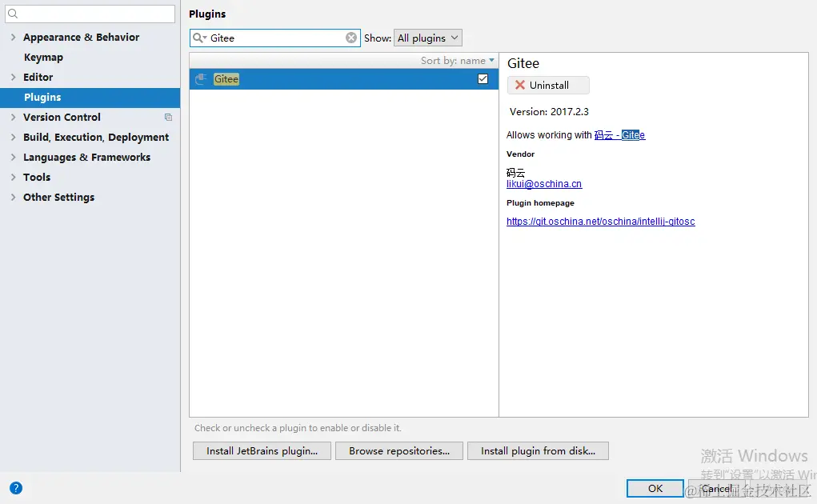Toggle the Gitee plugin enabled checkbox
817x504 pixels.
coord(483,78)
